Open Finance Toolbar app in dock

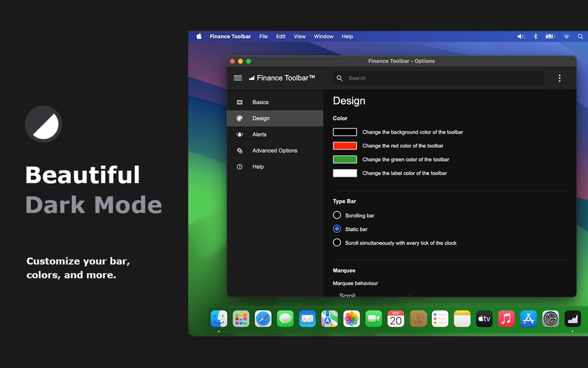coord(573,319)
